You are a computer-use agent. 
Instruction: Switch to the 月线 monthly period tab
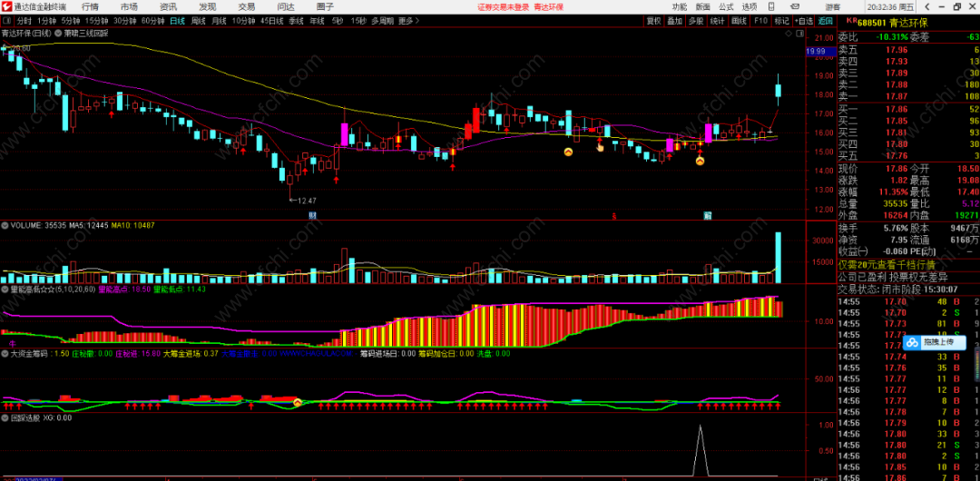219,21
